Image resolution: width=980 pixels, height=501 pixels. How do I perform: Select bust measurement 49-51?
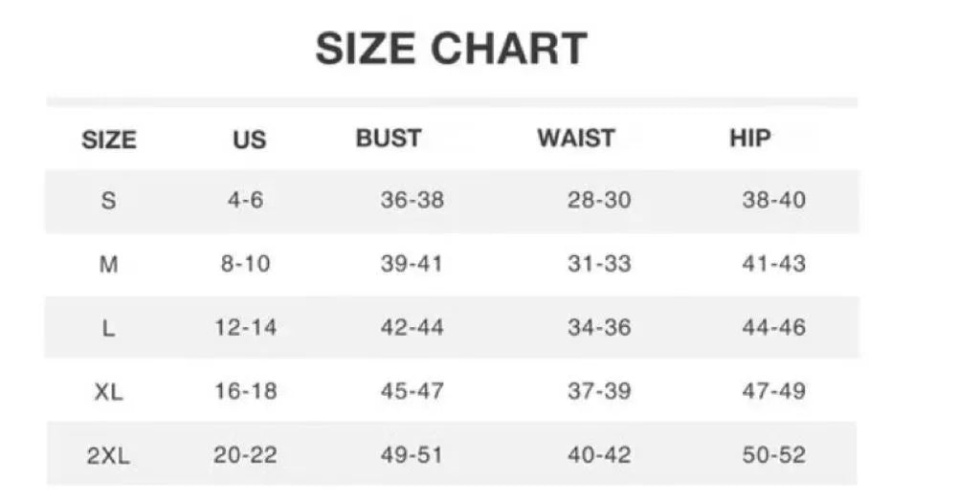(x=412, y=455)
